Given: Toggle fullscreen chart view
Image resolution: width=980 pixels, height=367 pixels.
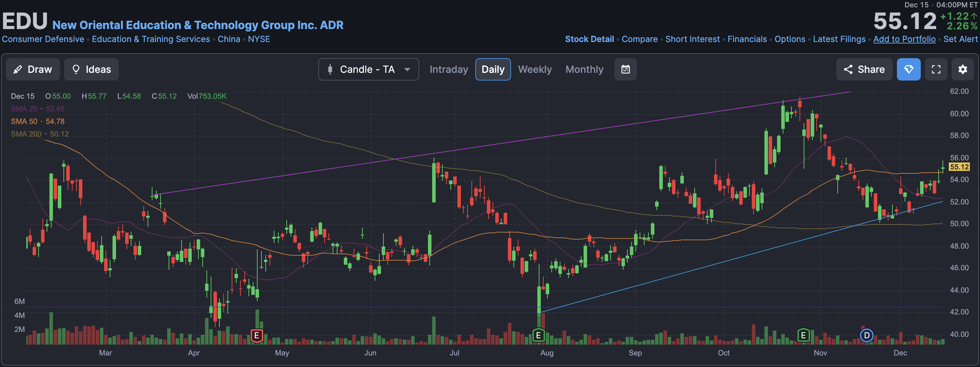Looking at the screenshot, I should click(x=936, y=69).
